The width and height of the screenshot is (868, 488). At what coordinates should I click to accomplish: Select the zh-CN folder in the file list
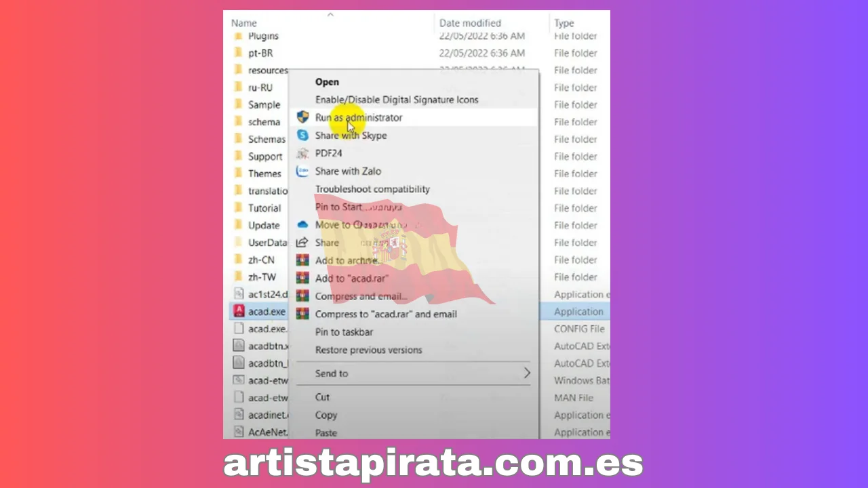point(261,260)
